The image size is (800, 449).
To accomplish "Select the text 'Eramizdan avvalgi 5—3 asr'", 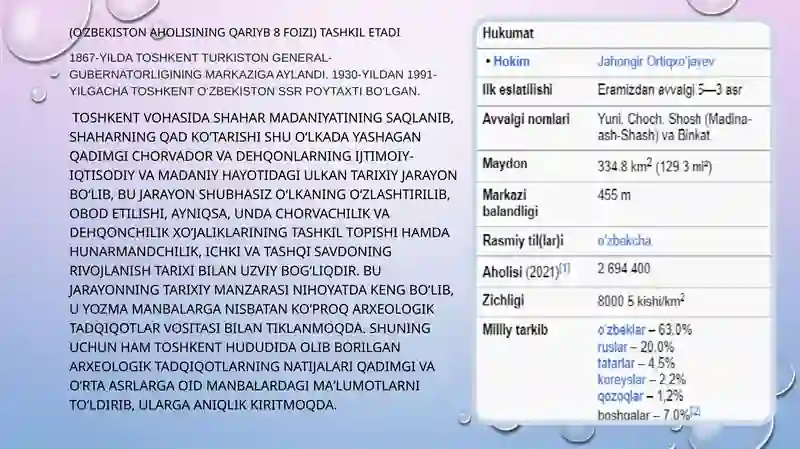I will tap(669, 90).
